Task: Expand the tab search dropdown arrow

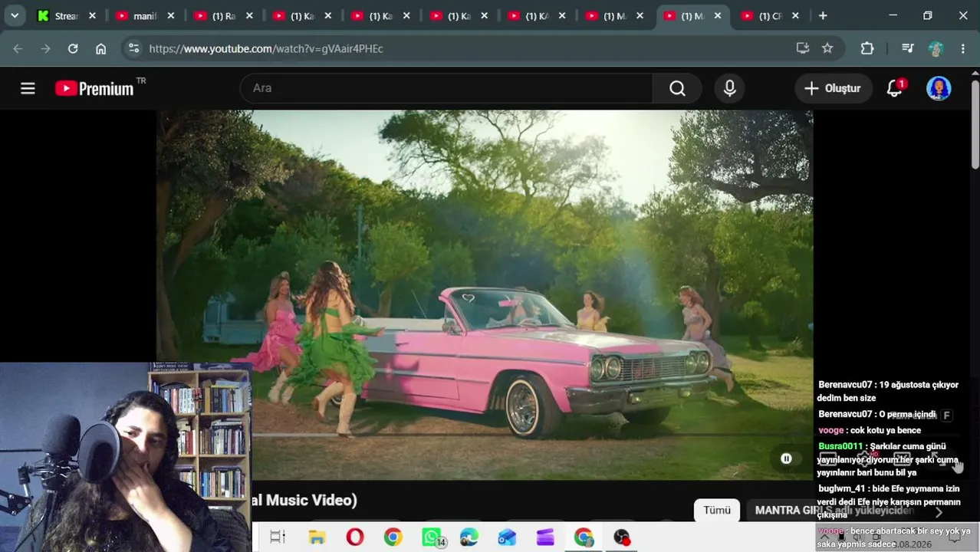Action: [x=15, y=15]
